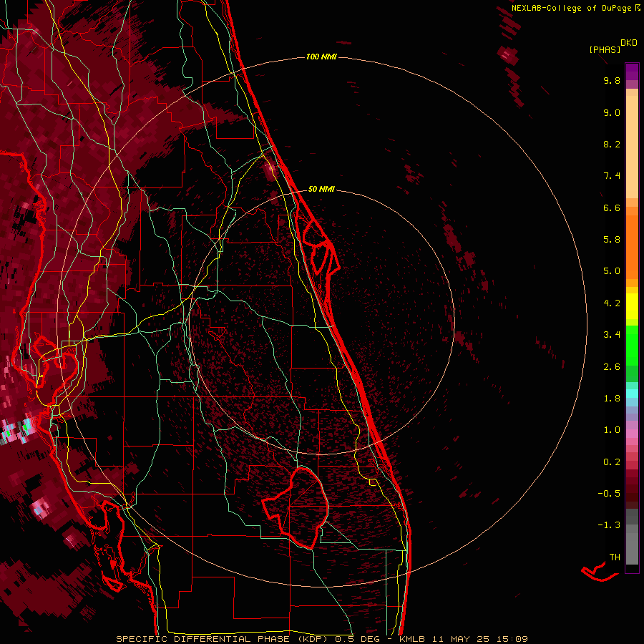Click the 50 NMI range ring label
Viewport: 644px width, 644px height.
pos(321,190)
